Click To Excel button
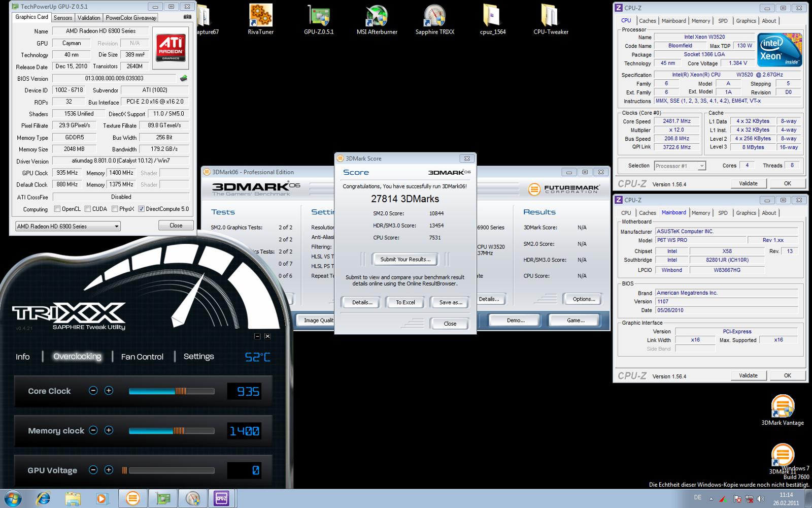 pos(405,302)
